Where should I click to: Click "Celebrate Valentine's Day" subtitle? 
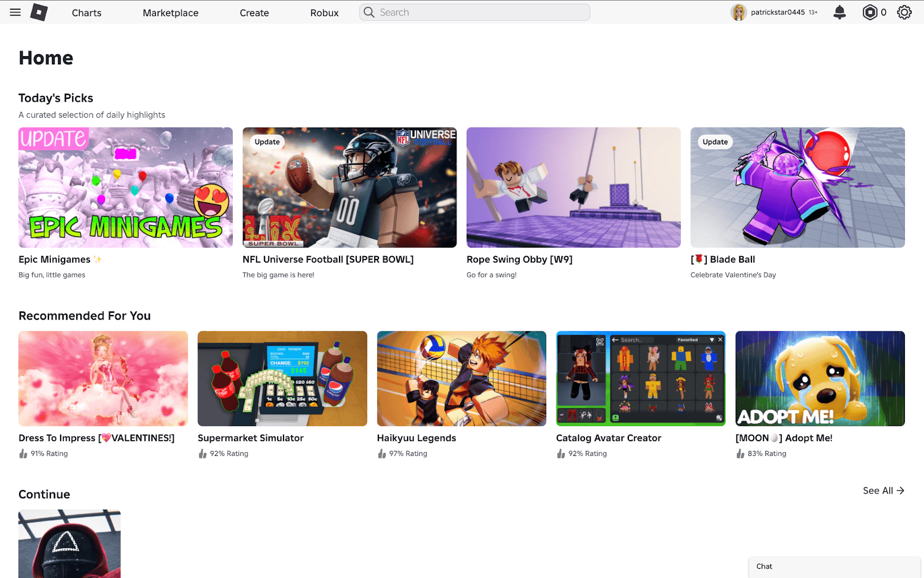point(733,275)
